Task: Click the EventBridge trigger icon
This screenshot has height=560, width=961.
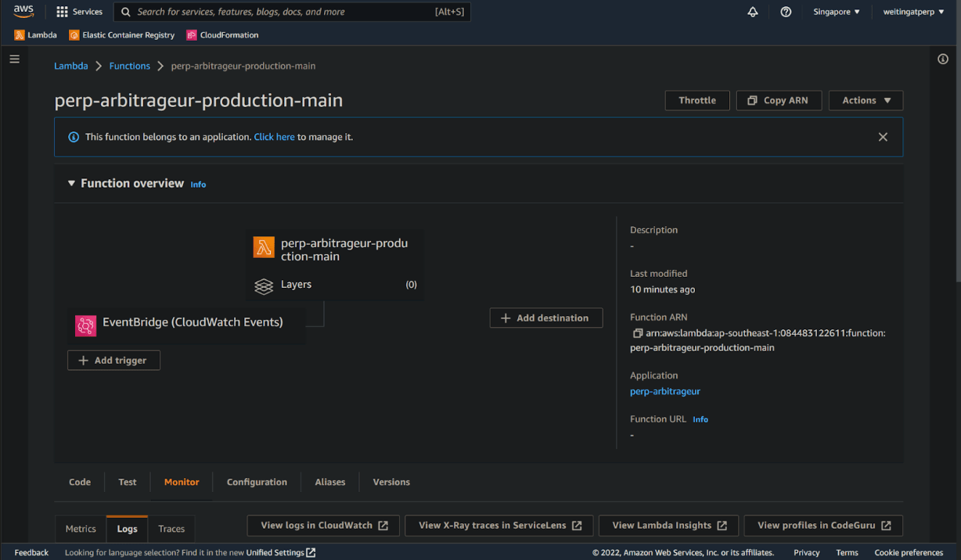Action: [x=85, y=326]
